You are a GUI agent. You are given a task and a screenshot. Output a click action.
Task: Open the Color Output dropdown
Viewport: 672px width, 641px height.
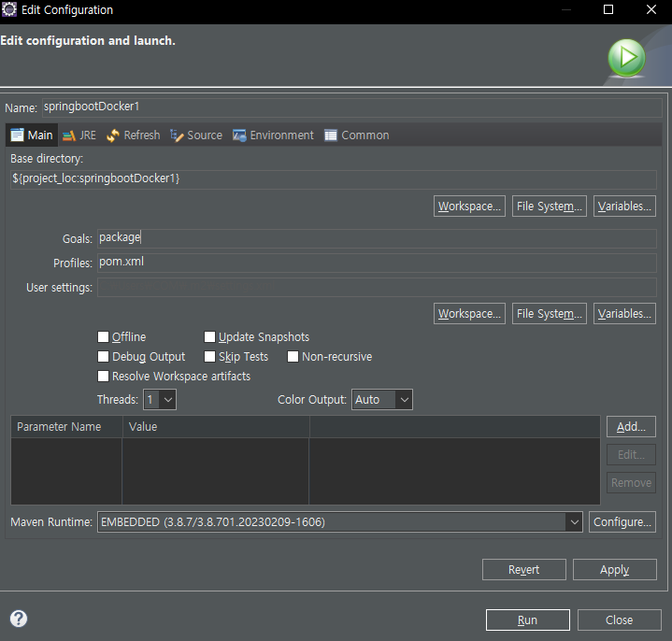pos(382,399)
